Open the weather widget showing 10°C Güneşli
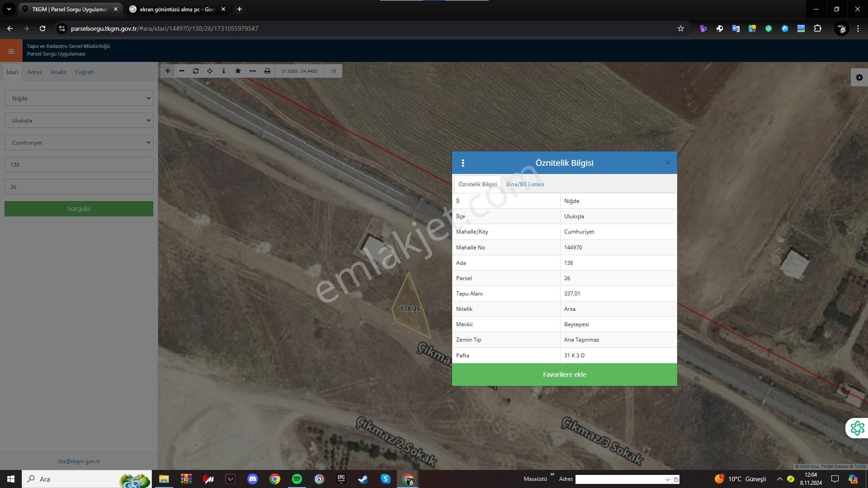Image resolution: width=868 pixels, height=488 pixels. coord(740,479)
